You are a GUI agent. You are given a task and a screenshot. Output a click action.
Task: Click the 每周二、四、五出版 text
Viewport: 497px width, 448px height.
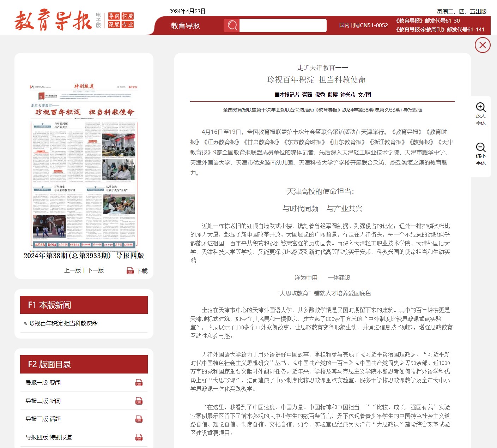coord(461,12)
